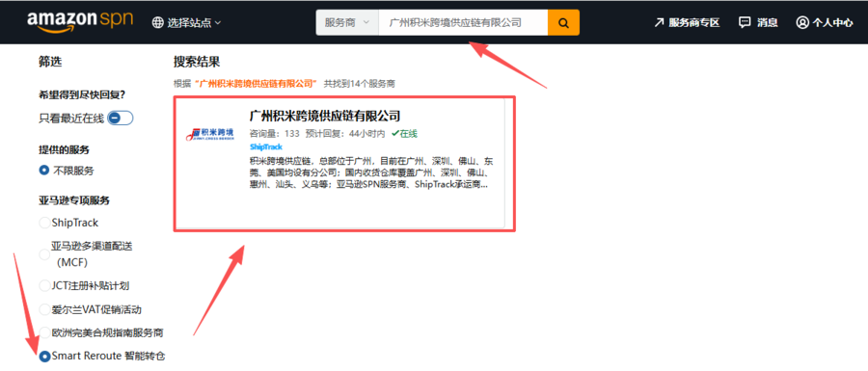The height and width of the screenshot is (371, 868).
Task: Select the 不限服务 radio option
Action: pyautogui.click(x=44, y=171)
